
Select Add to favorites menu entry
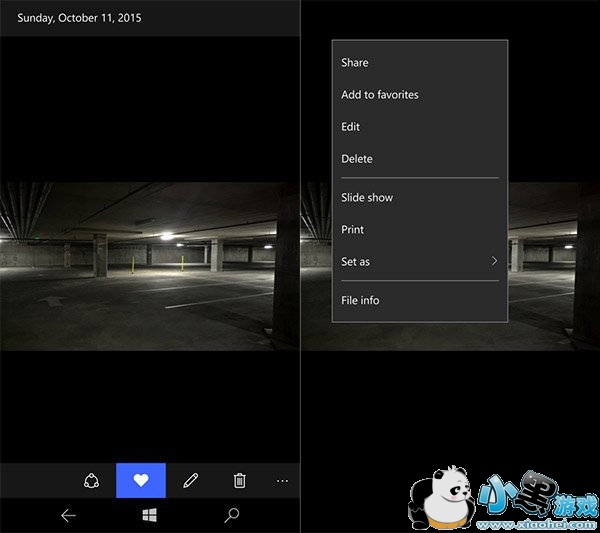(x=420, y=95)
